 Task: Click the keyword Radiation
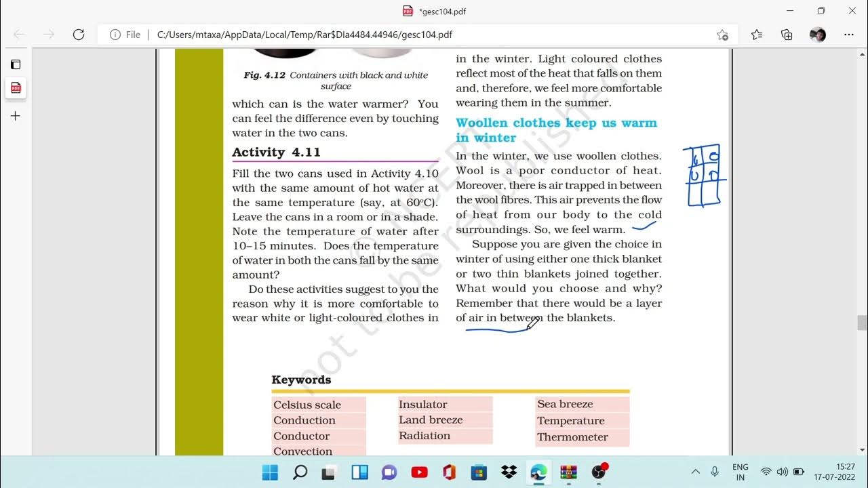[x=425, y=436]
